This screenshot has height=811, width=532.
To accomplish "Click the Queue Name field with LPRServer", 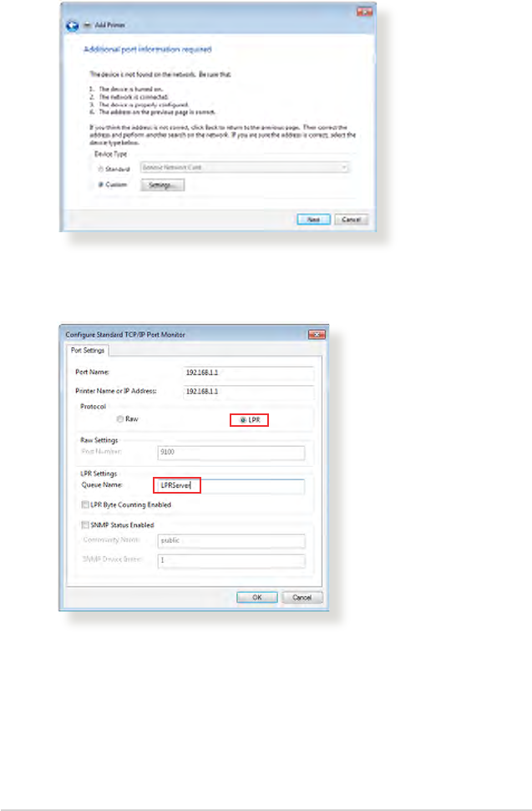I will [x=230, y=485].
